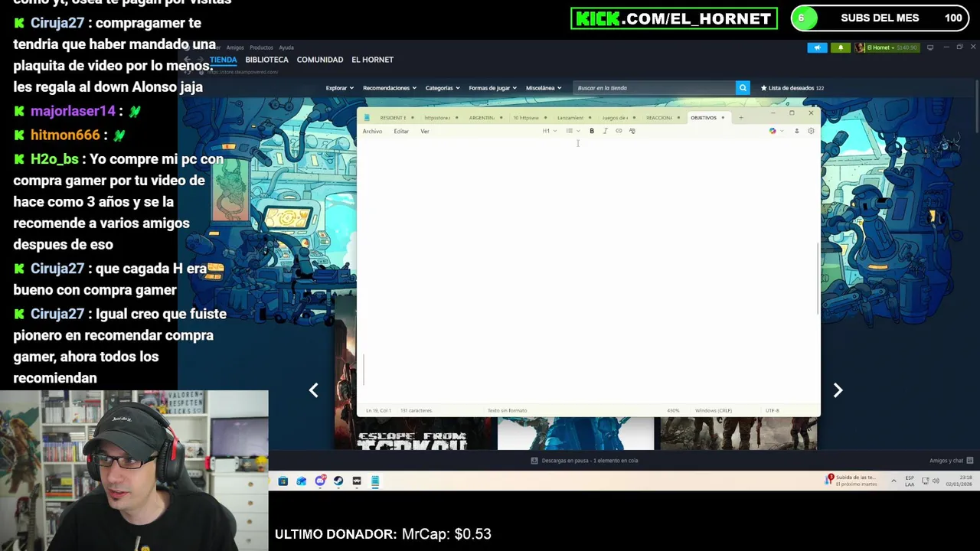Click Steam big picture mode icon
980x551 pixels.
click(930, 47)
